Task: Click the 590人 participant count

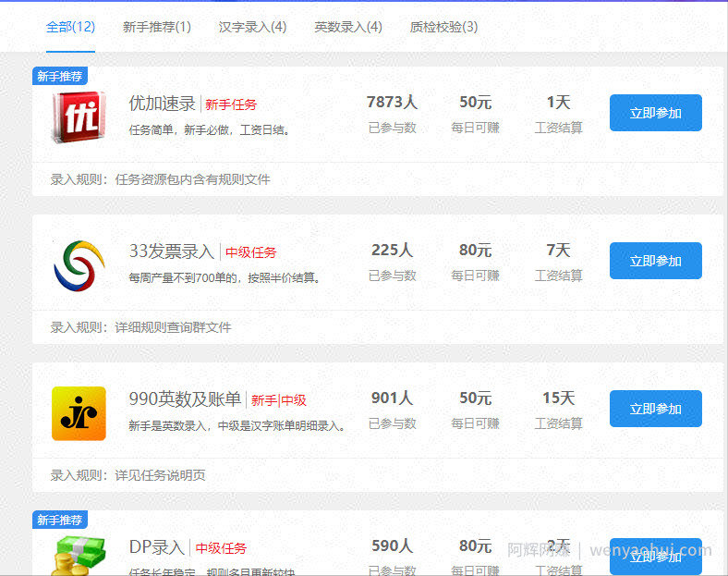Action: (393, 545)
